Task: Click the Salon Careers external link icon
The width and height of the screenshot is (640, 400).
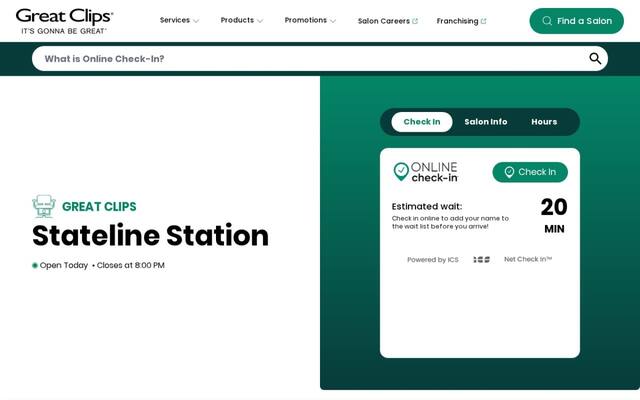Action: [415, 21]
